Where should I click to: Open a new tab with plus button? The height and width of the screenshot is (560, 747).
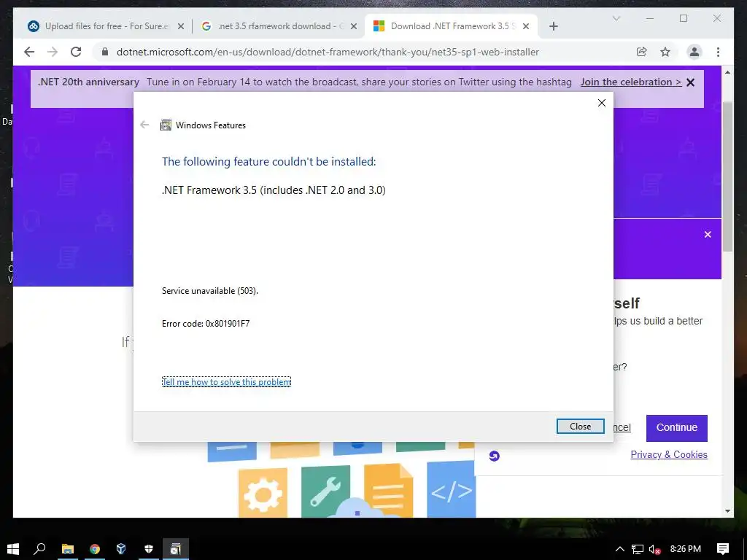[553, 26]
